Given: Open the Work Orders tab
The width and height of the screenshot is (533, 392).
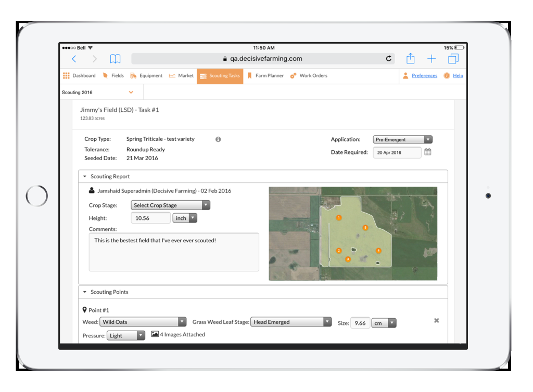Looking at the screenshot, I should (309, 76).
